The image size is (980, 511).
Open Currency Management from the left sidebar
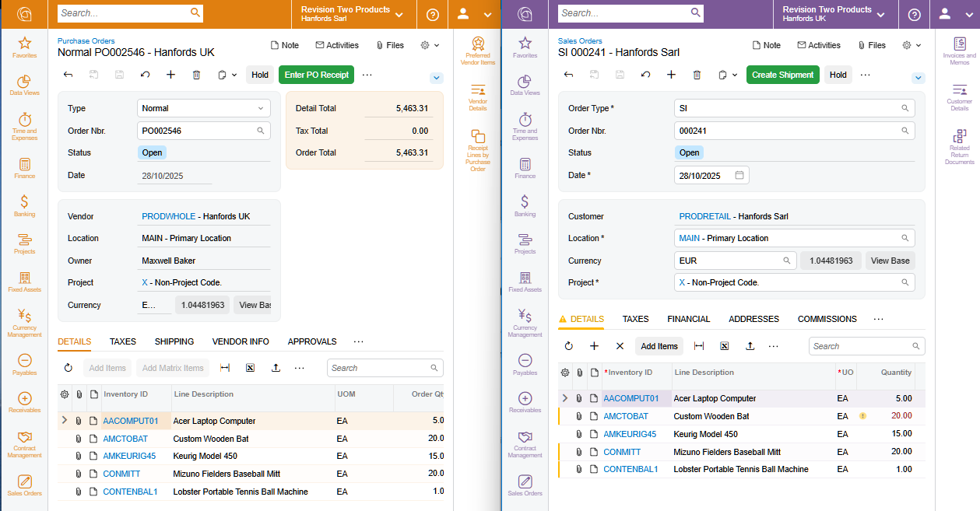(24, 321)
